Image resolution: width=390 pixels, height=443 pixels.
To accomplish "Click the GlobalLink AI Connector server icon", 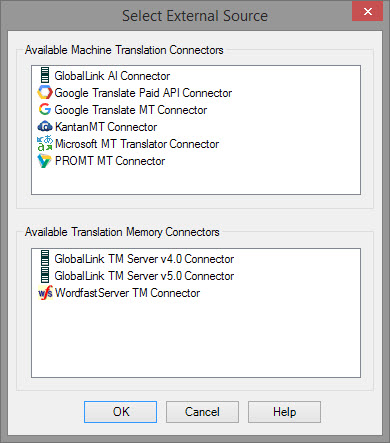I will [45, 75].
